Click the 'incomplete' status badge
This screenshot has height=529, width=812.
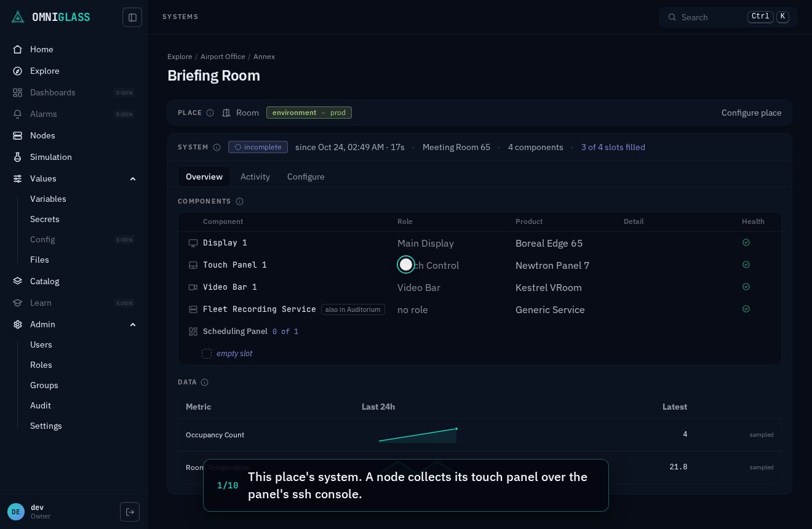[258, 147]
